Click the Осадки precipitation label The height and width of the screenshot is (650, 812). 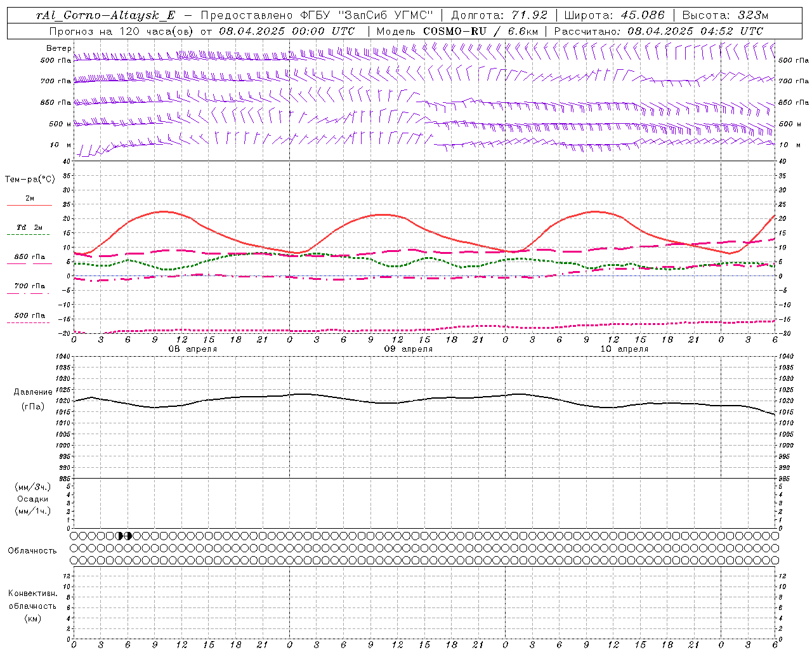[33, 499]
